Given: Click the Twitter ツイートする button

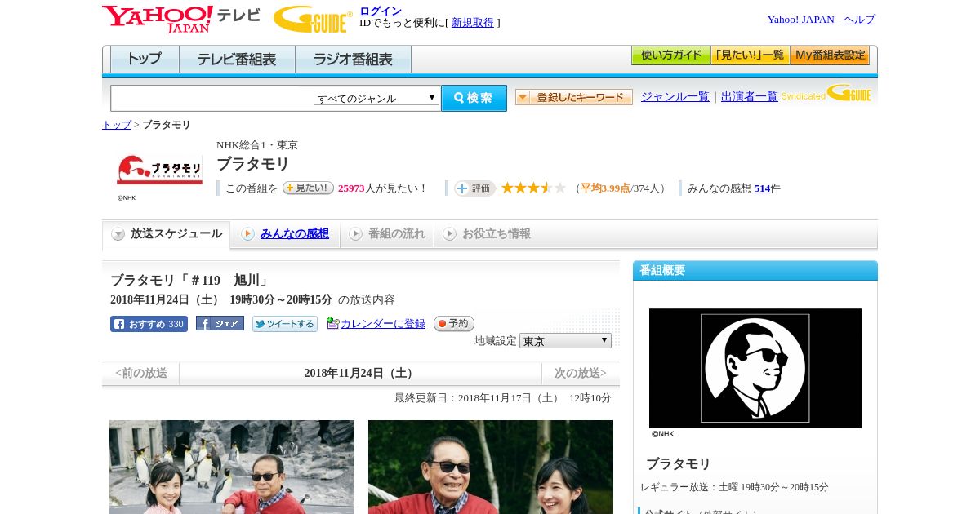Looking at the screenshot, I should (x=285, y=324).
